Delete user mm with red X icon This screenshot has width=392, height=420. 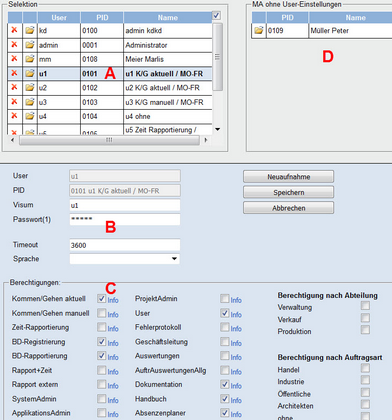pyautogui.click(x=14, y=59)
